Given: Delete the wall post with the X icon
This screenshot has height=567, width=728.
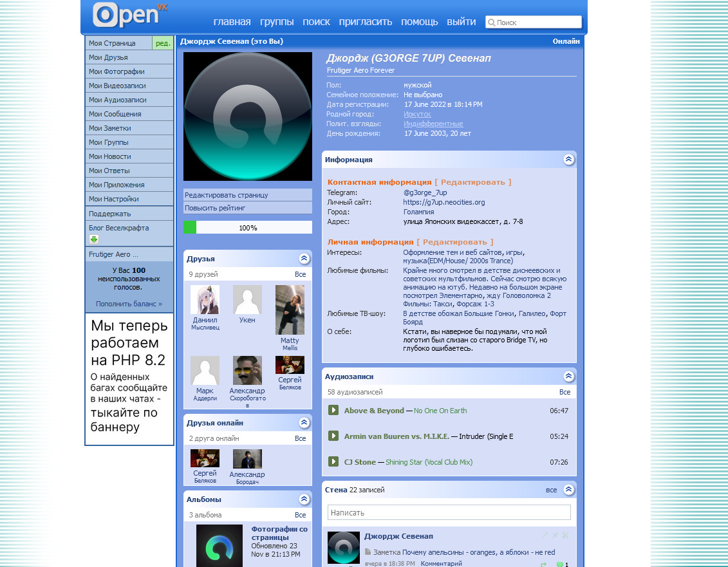Looking at the screenshot, I should point(565,535).
